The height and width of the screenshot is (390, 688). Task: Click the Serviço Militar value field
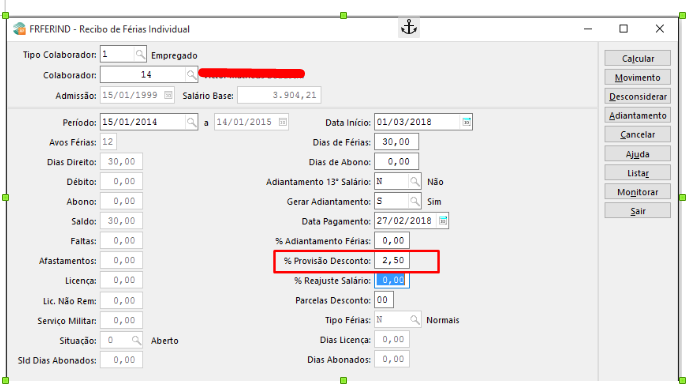pyautogui.click(x=121, y=320)
